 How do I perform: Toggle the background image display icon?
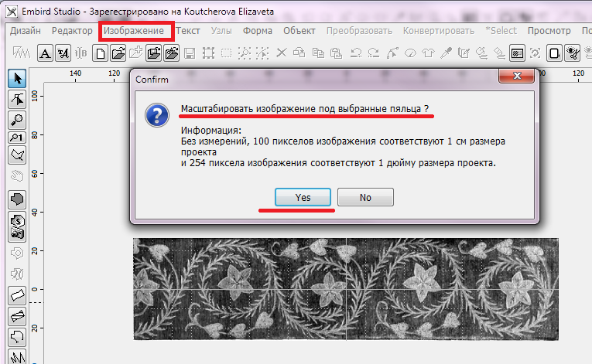point(517,53)
